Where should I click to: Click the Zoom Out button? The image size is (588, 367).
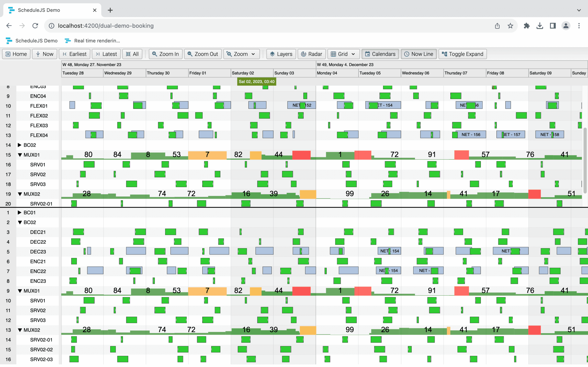pos(203,54)
